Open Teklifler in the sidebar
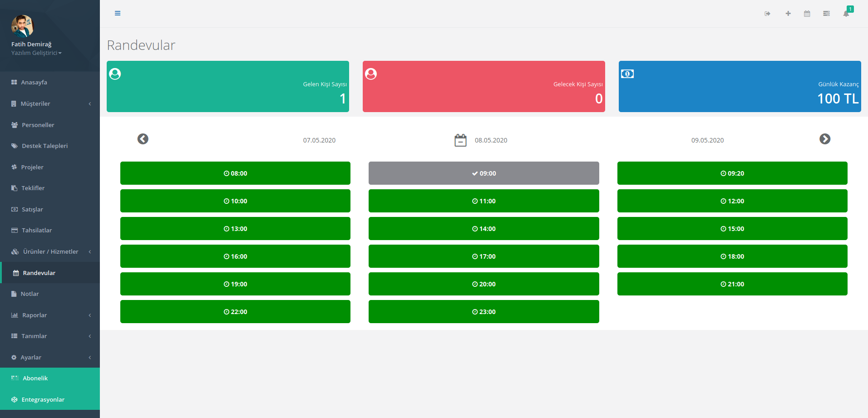Image resolution: width=868 pixels, height=418 pixels. (x=50, y=188)
